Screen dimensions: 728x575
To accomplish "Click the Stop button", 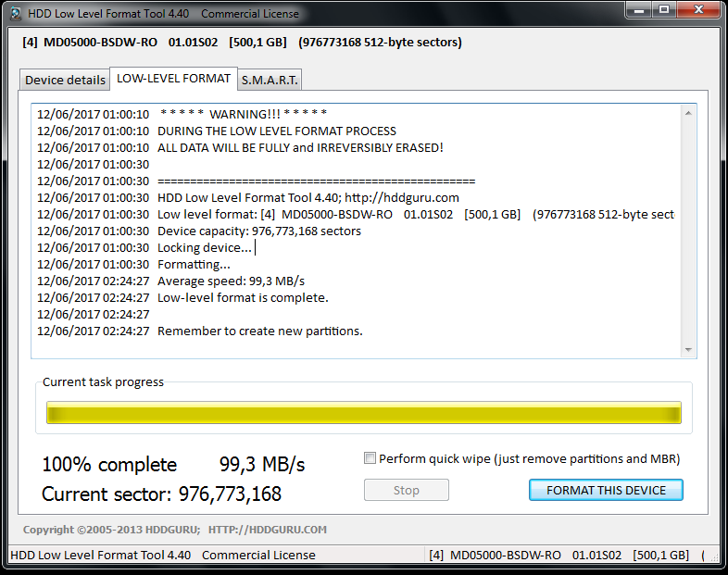I will coord(407,490).
